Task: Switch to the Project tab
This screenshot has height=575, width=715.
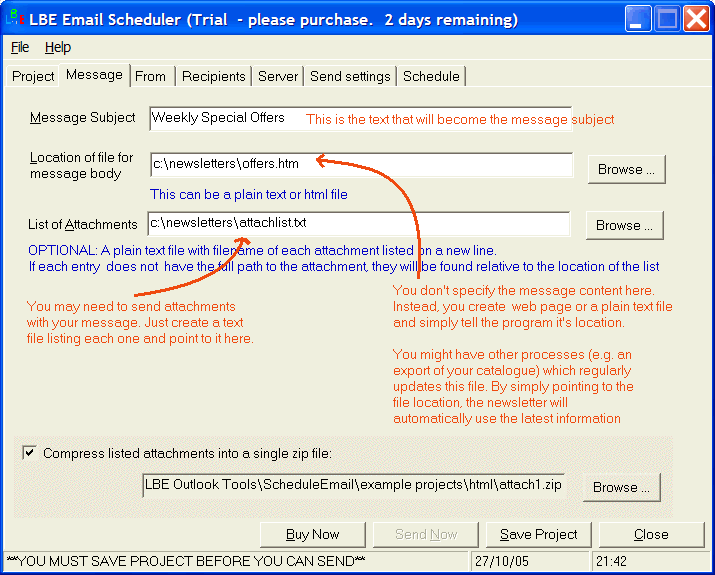Action: tap(33, 76)
